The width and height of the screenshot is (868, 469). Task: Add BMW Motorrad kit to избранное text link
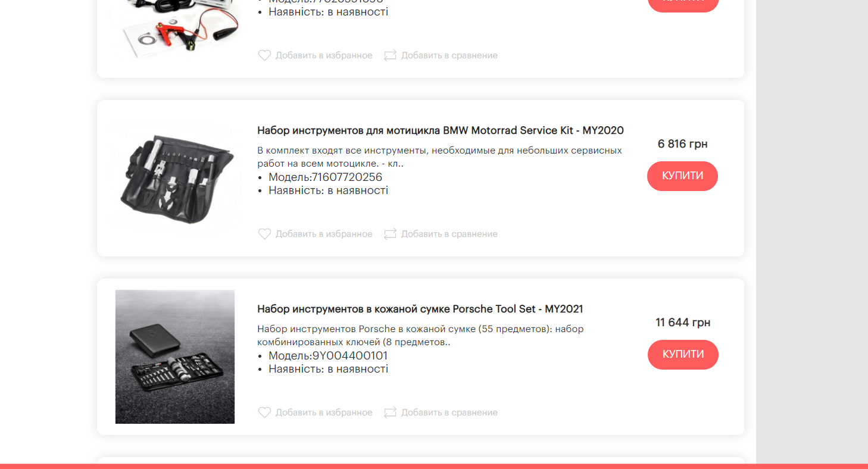pyautogui.click(x=324, y=234)
